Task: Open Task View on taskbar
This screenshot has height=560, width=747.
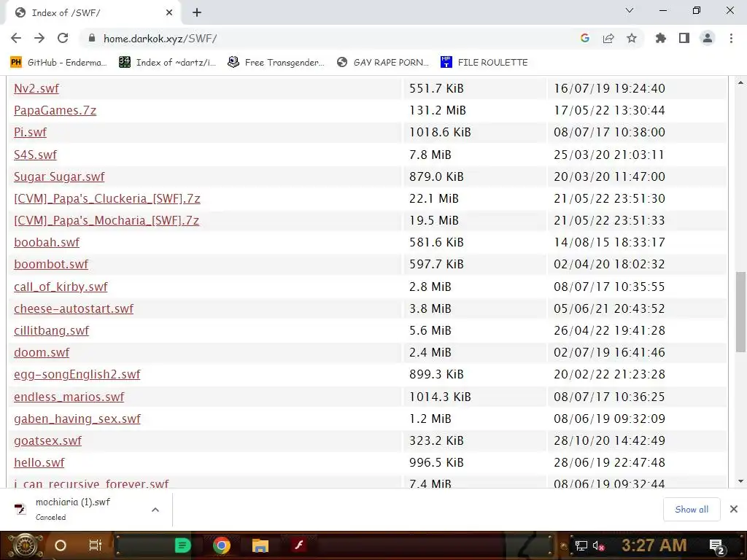Action: 96,545
